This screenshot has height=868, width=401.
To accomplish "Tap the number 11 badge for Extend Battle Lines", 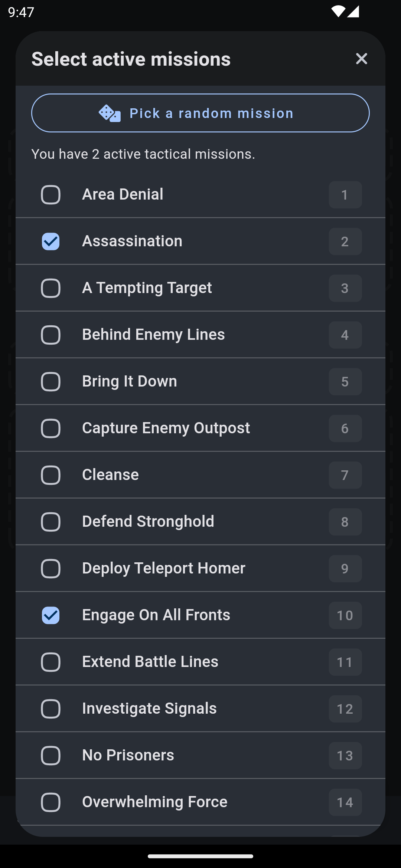I will [x=345, y=662].
